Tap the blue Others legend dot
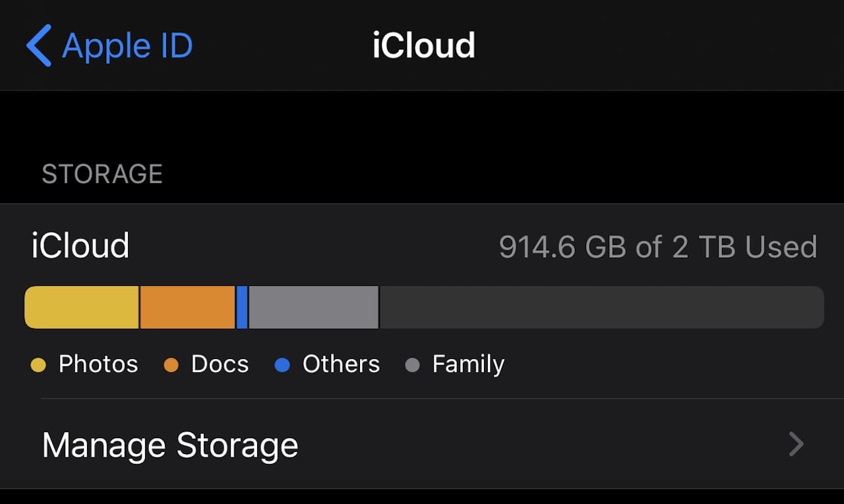Image resolution: width=844 pixels, height=504 pixels. coord(282,365)
